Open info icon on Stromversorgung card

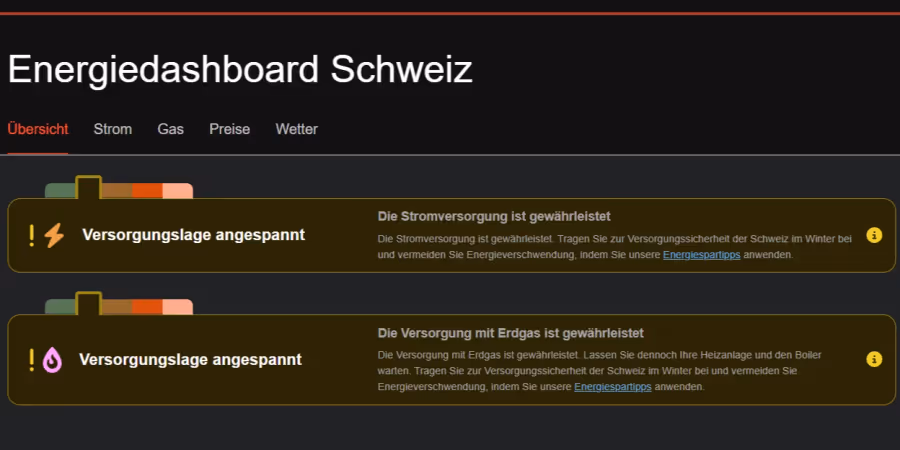point(874,235)
